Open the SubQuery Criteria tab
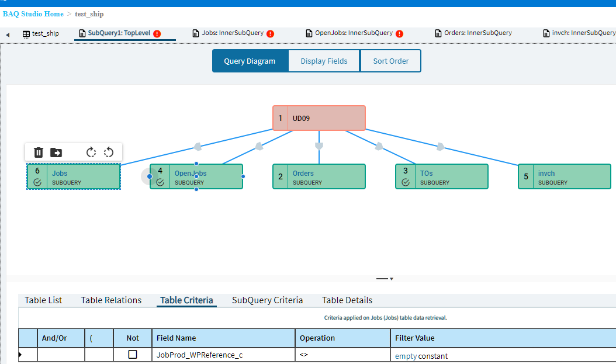 [267, 300]
